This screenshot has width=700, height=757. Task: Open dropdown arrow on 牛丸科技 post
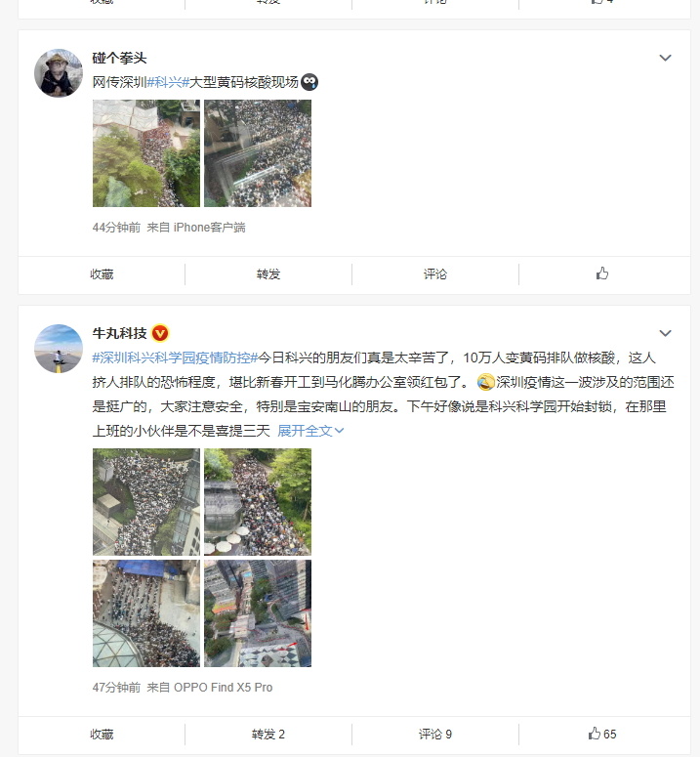pos(665,333)
